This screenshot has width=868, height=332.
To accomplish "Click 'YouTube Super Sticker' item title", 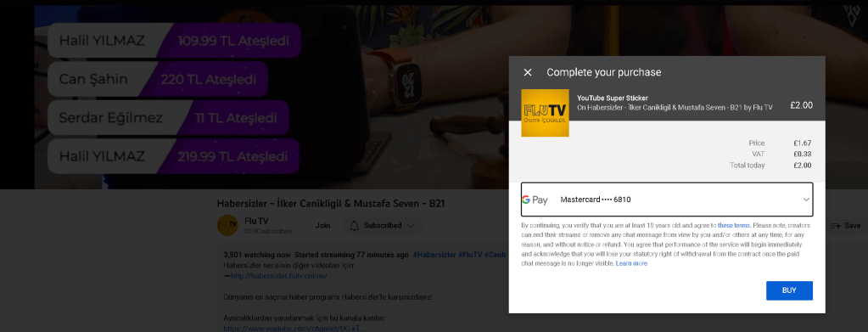I will 613,98.
